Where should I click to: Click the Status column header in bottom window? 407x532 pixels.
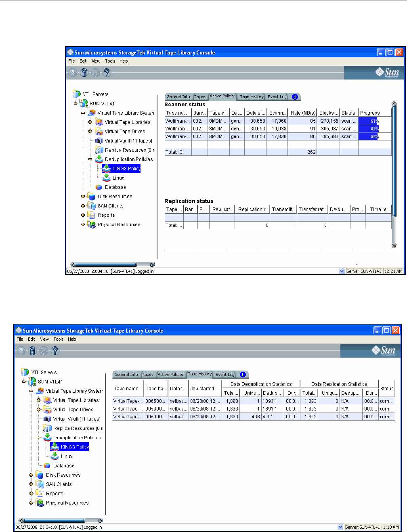point(387,389)
